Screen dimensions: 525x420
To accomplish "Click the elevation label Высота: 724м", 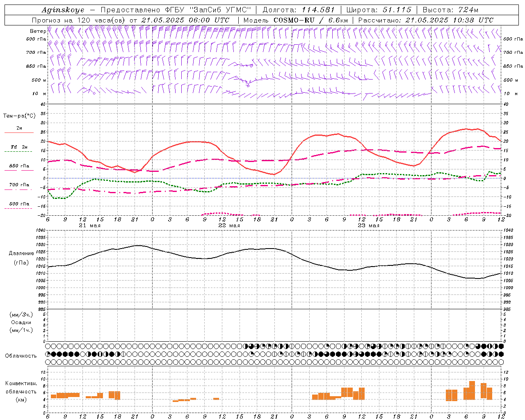I will (x=450, y=10).
